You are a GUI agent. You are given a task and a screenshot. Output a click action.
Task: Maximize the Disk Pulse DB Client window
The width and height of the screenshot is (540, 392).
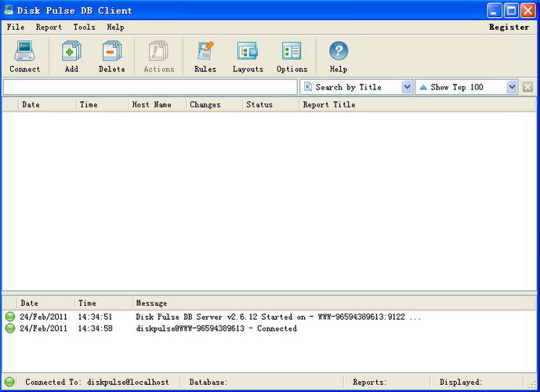point(511,10)
